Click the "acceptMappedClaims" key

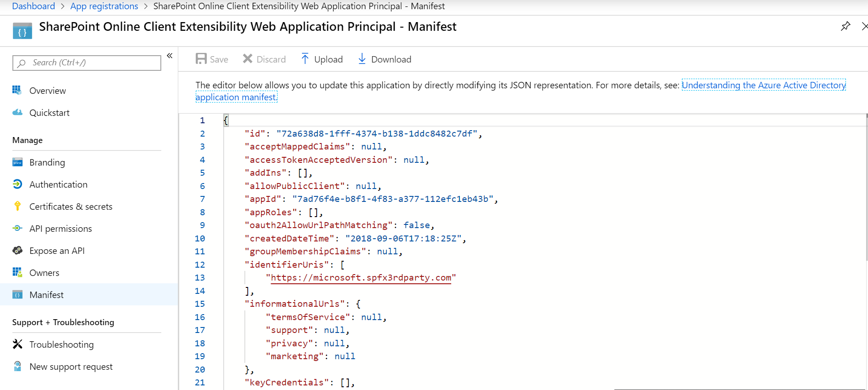point(297,147)
